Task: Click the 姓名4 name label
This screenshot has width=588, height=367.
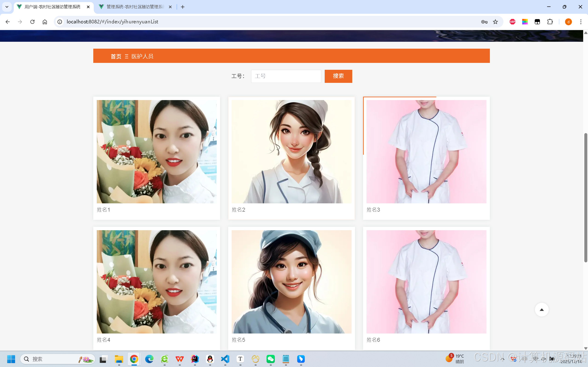Action: [x=103, y=340]
